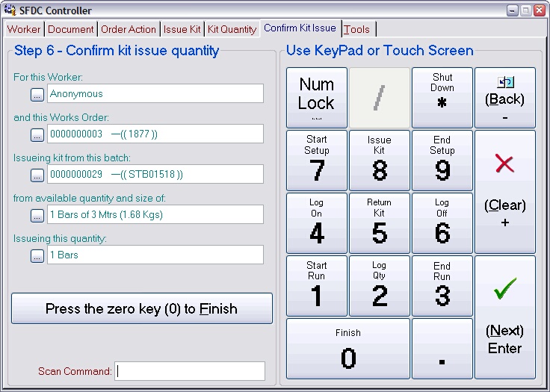Switch to the Worker tab
Viewport: 550px width, 392px height.
[24, 29]
